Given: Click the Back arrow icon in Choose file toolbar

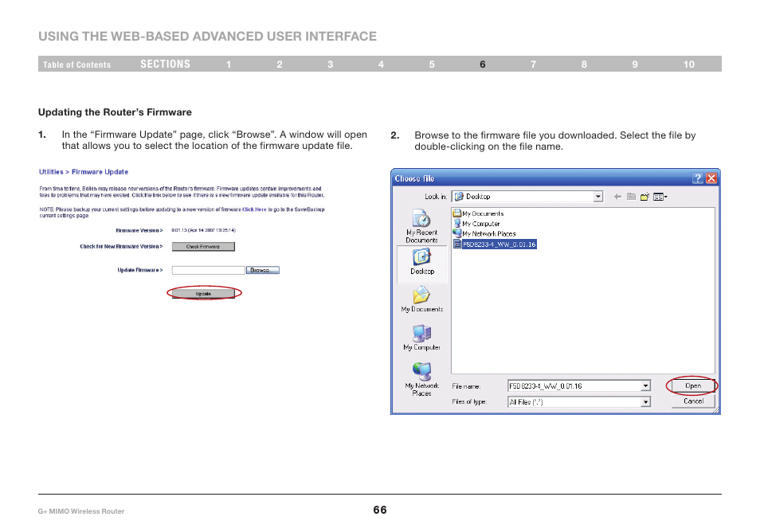Looking at the screenshot, I should point(617,197).
